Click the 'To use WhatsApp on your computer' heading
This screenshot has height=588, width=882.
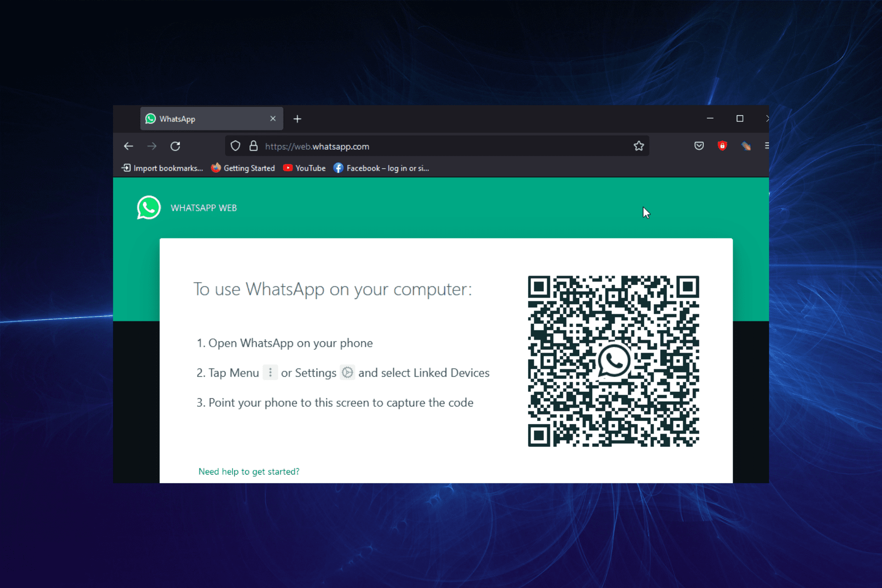[333, 290]
